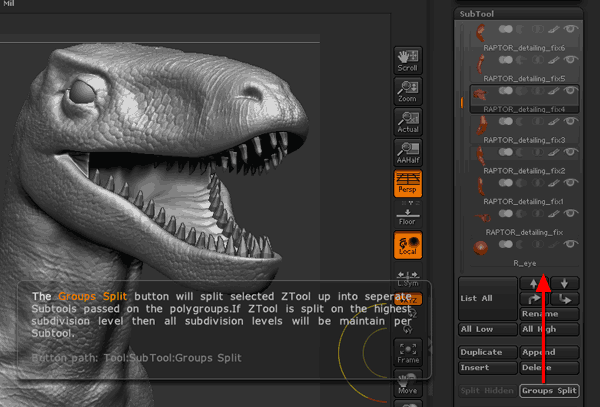Click the union circles icon on R_eye
Image resolution: width=600 pixels, height=407 pixels.
point(505,244)
